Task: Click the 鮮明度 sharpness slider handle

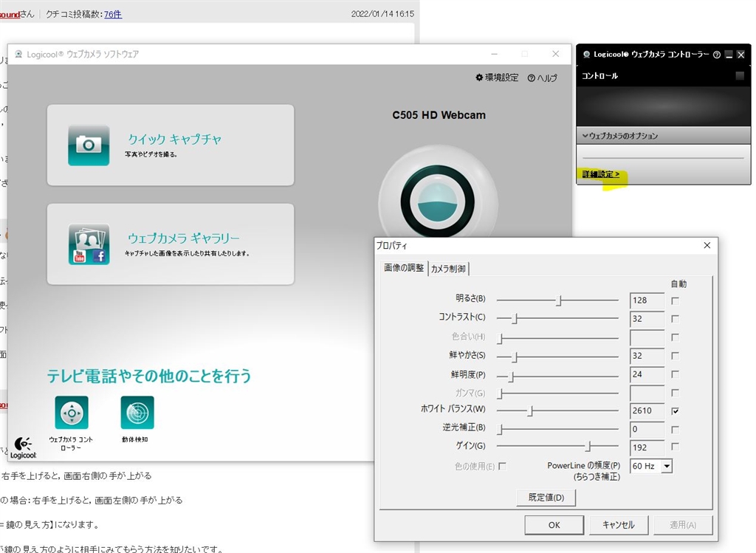Action: (512, 376)
